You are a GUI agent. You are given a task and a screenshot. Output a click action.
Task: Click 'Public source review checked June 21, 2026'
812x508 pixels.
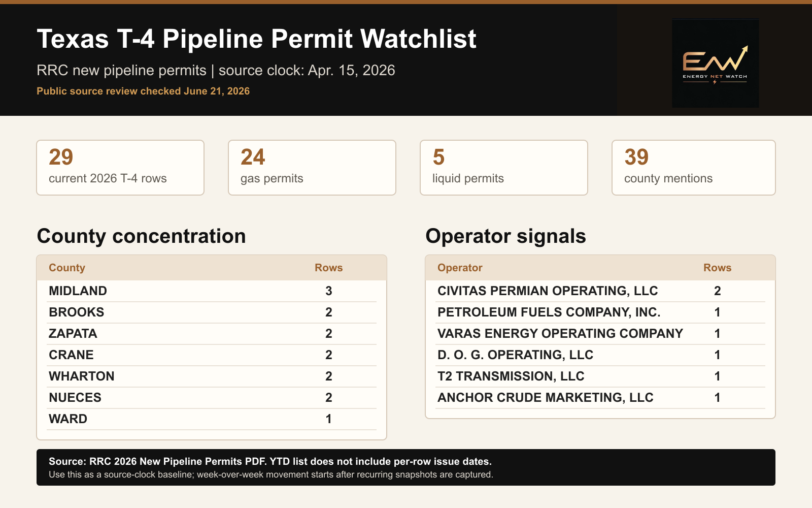(143, 91)
